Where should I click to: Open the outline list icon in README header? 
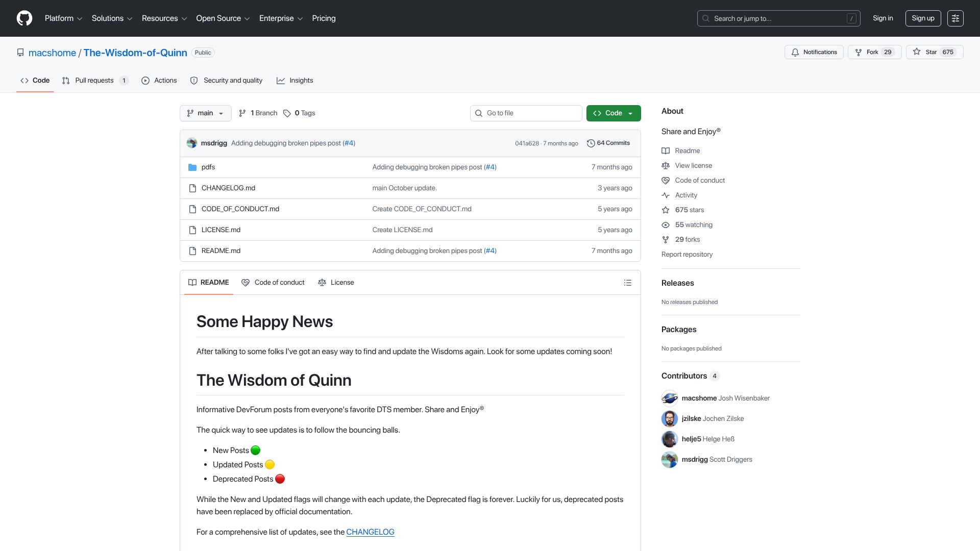[628, 283]
